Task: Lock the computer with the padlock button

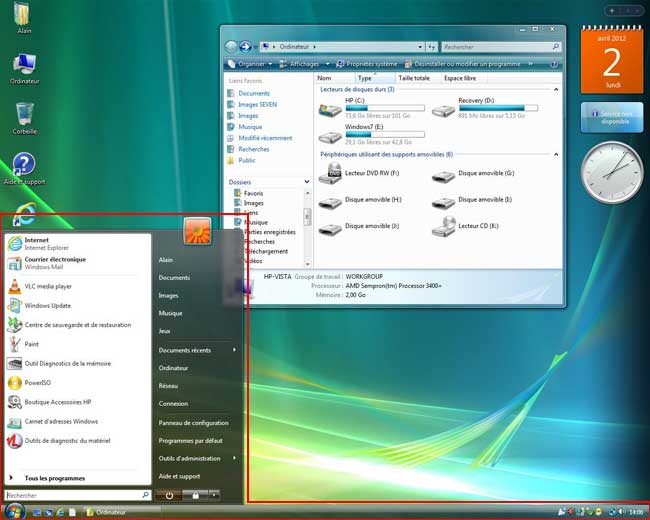Action: point(195,495)
